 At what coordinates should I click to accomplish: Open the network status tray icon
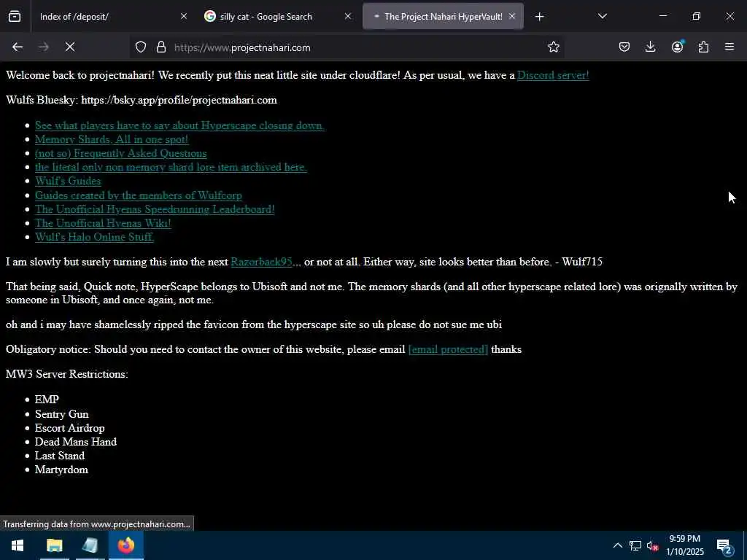click(x=635, y=545)
